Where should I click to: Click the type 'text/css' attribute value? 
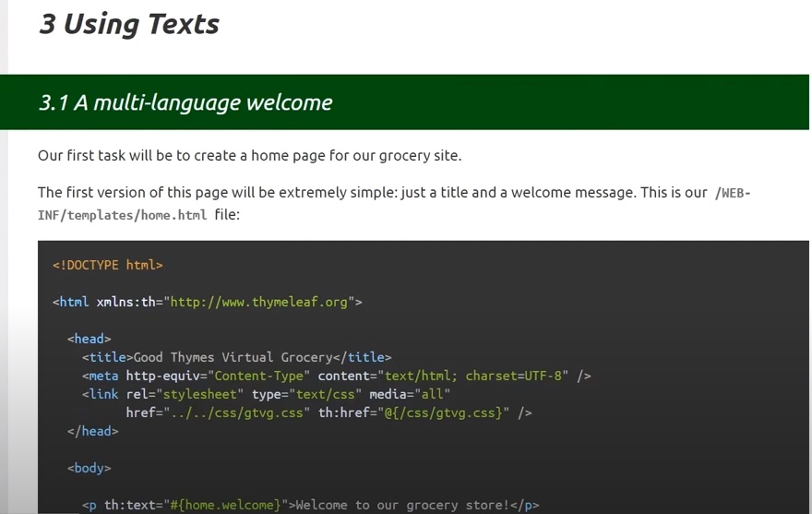pyautogui.click(x=325, y=394)
